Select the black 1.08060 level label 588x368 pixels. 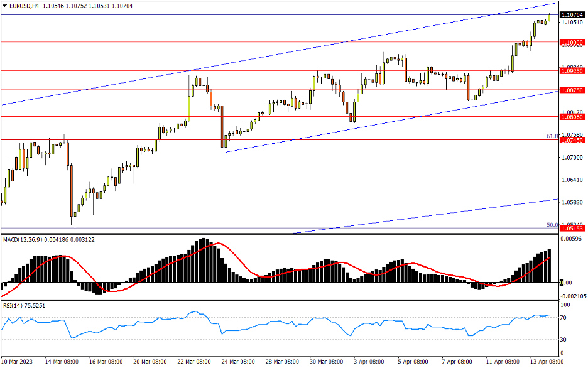click(x=572, y=117)
